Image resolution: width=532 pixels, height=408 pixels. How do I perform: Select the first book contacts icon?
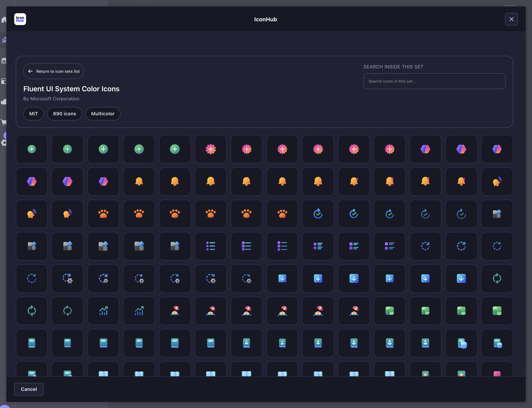[x=246, y=343]
